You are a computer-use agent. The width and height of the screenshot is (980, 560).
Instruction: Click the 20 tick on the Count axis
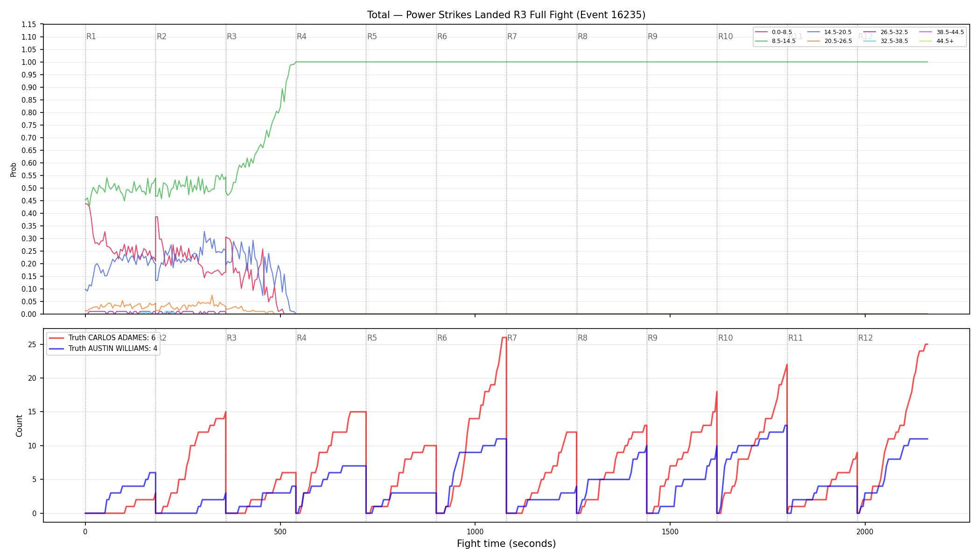coord(32,378)
